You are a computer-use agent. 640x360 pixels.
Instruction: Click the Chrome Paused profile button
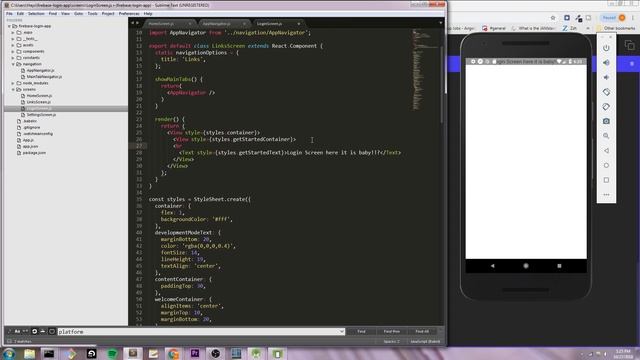tap(613, 18)
